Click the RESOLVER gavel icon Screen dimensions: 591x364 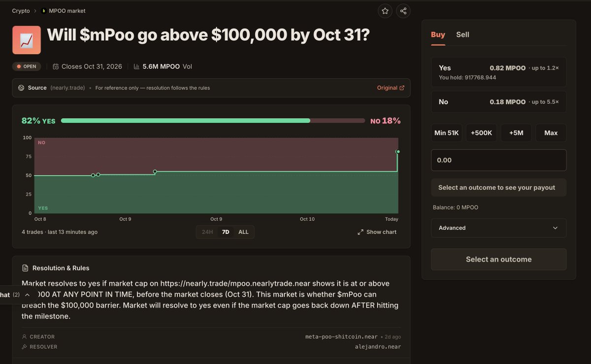(24, 347)
